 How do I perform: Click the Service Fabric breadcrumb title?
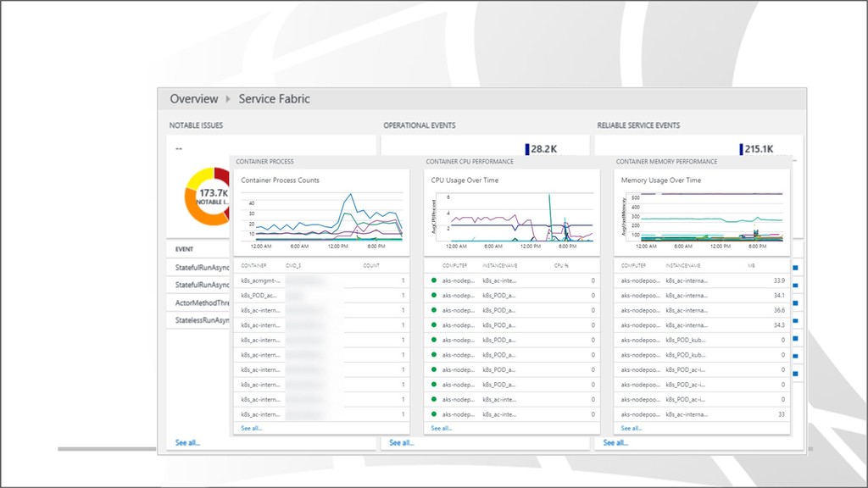click(x=274, y=99)
